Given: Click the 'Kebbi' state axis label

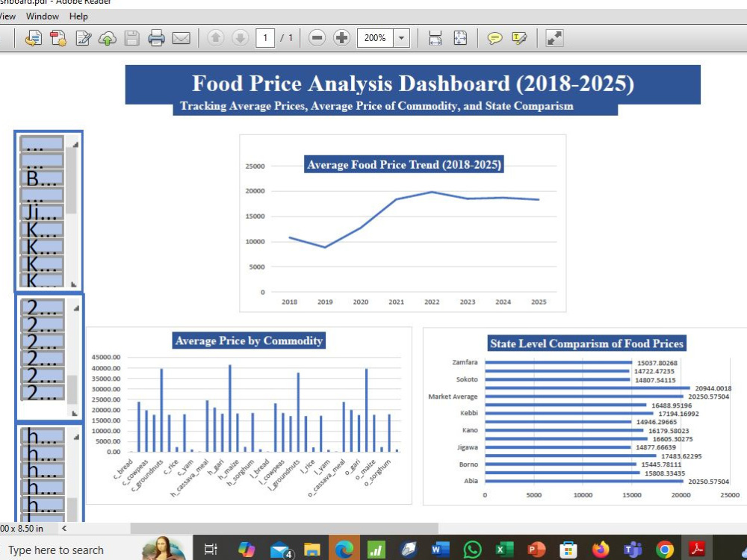Looking at the screenshot, I should 469,413.
